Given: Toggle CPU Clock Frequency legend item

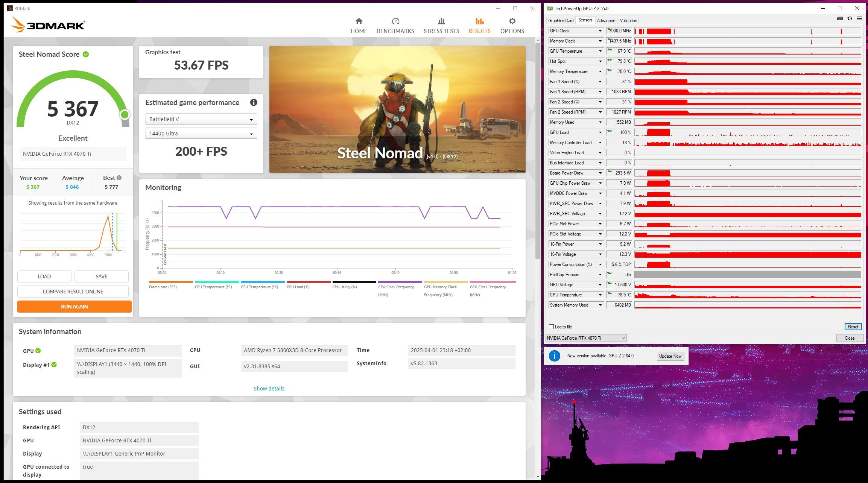Looking at the screenshot, I should pyautogui.click(x=396, y=287).
